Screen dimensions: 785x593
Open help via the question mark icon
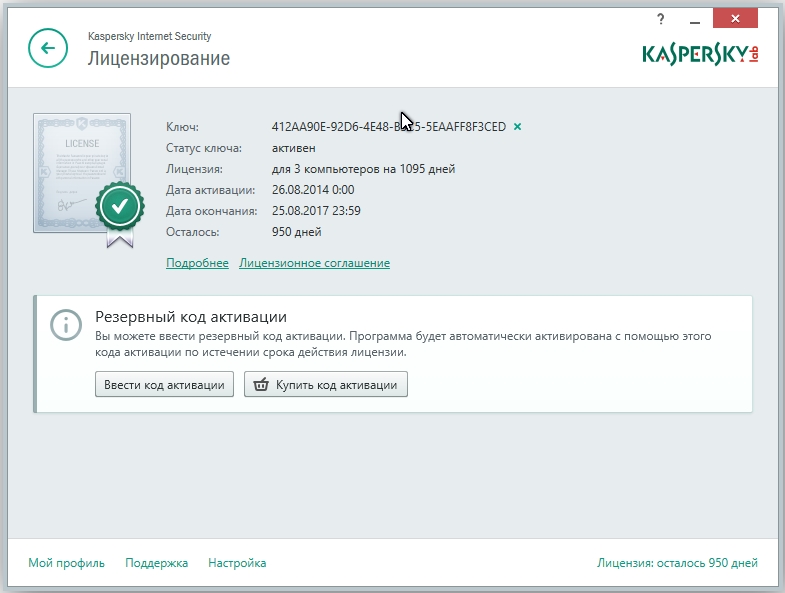660,20
